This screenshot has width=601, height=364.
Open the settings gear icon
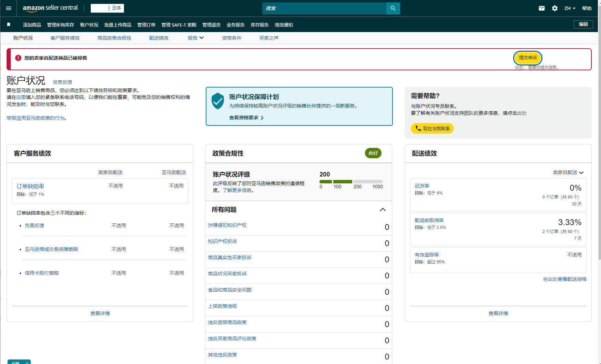point(554,8)
